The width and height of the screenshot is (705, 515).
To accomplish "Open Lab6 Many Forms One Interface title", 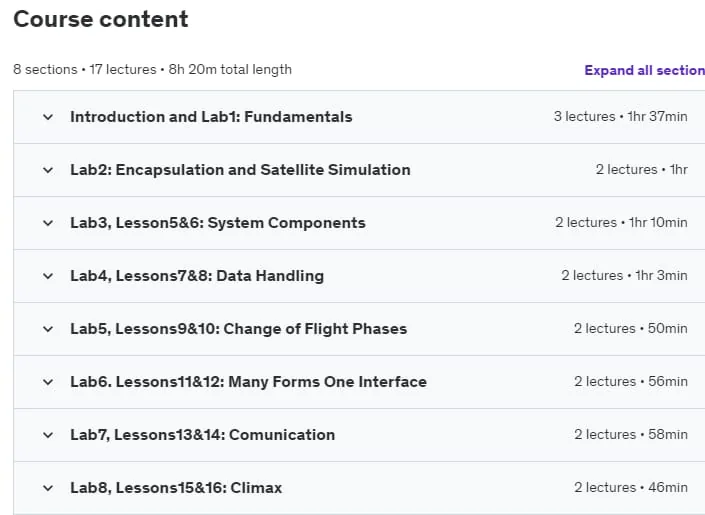I will [x=248, y=382].
